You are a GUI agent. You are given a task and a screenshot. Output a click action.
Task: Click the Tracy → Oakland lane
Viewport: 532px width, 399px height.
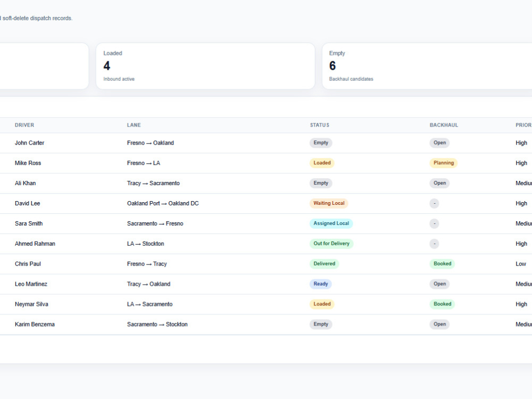[x=148, y=284]
